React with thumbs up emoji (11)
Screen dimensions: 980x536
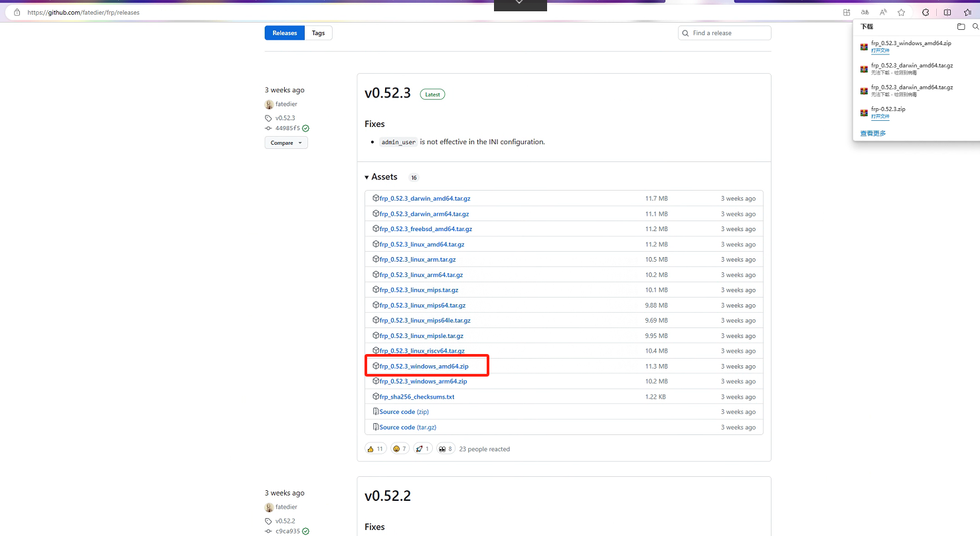click(375, 449)
